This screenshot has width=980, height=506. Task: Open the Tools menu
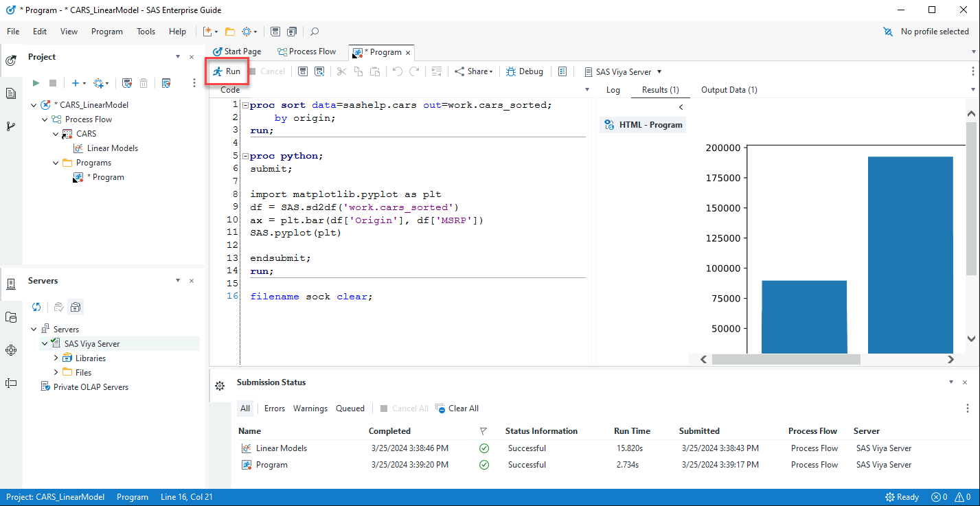point(146,32)
